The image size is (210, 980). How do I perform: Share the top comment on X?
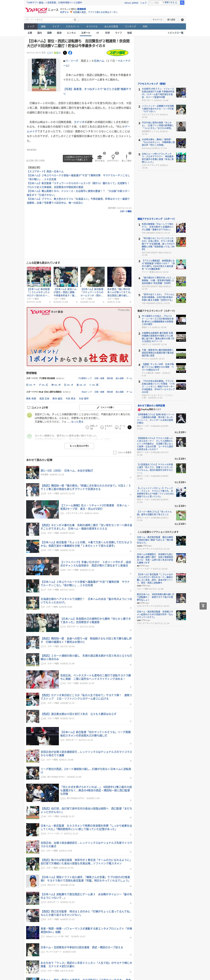[130, 427]
